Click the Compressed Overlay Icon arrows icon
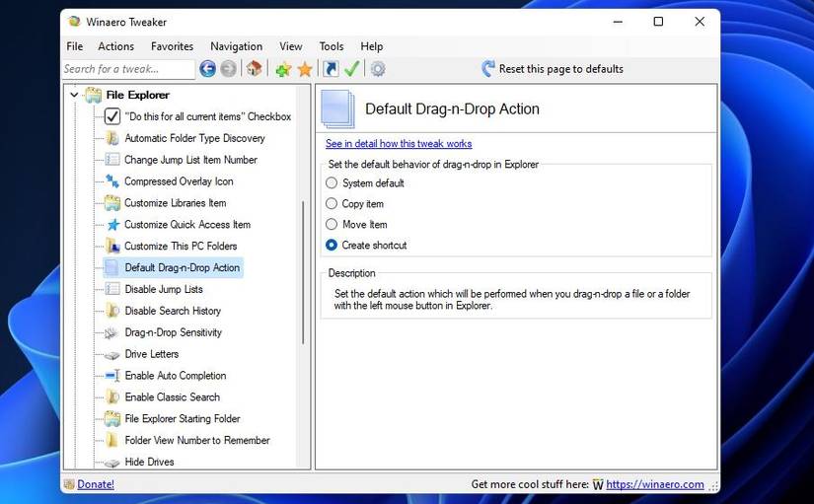Viewport: 814px width, 504px height. [x=112, y=181]
